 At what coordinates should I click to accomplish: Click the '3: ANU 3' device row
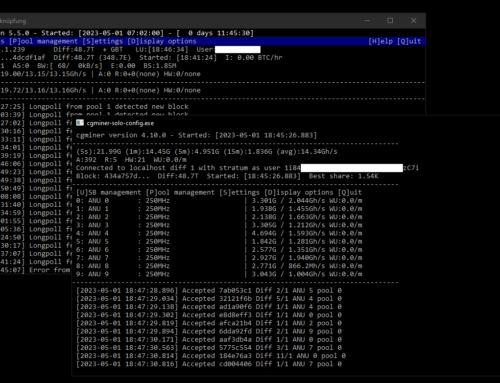pyautogui.click(x=219, y=225)
